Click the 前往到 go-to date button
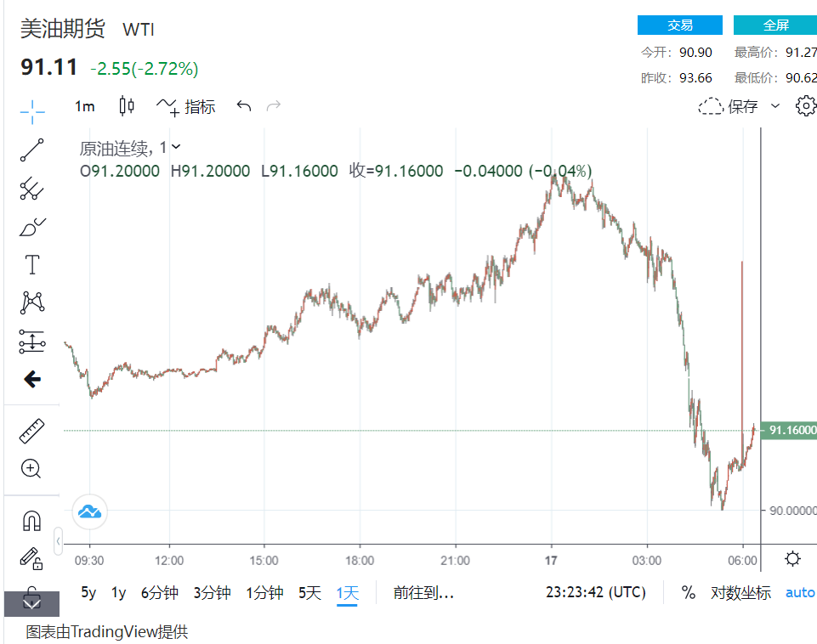The width and height of the screenshot is (817, 644). coord(423,593)
